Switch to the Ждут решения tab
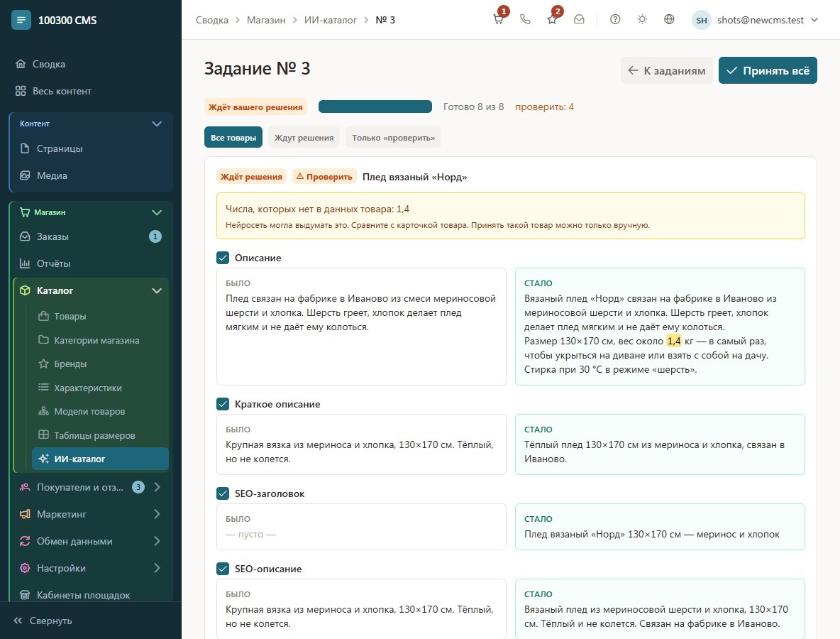This screenshot has height=639, width=840. click(x=304, y=138)
